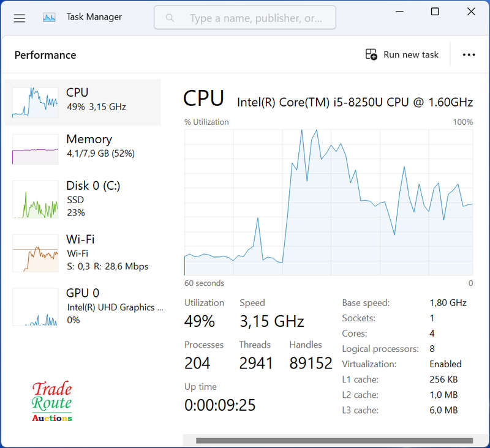The image size is (490, 448).
Task: Select the Wi-Fi performance item
Action: [83, 253]
